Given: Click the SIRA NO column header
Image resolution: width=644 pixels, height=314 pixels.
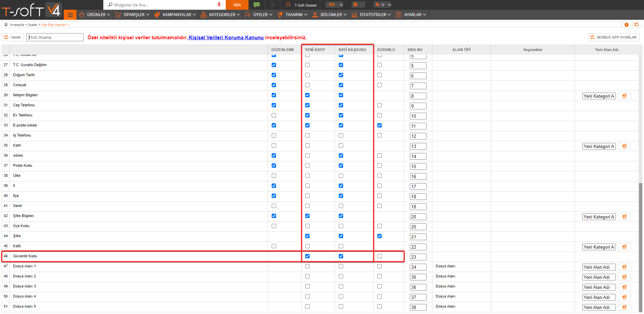Looking at the screenshot, I should [415, 50].
